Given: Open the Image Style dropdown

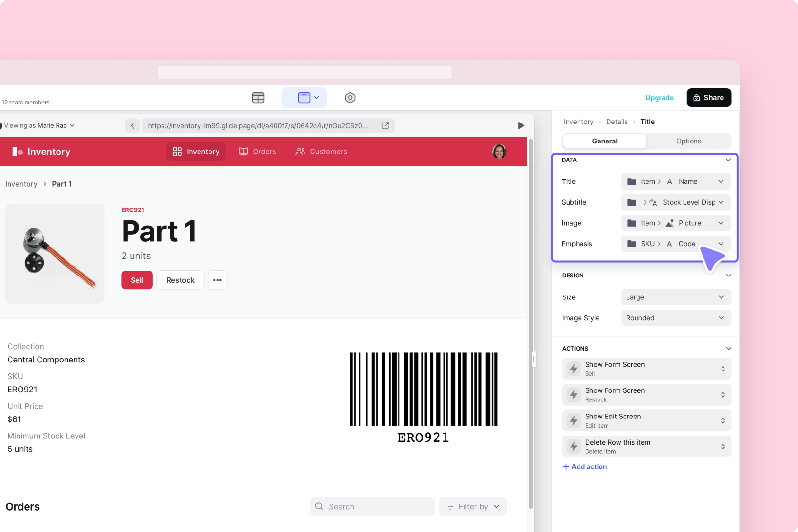Looking at the screenshot, I should click(x=675, y=318).
